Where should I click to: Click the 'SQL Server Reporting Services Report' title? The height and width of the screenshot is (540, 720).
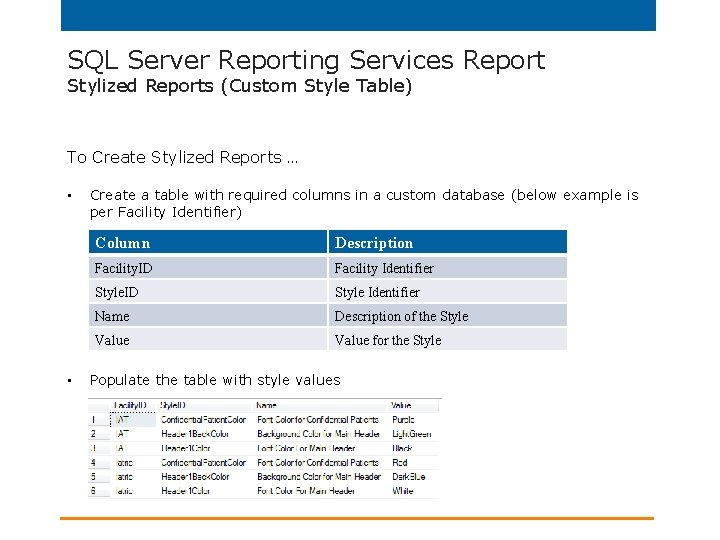tap(306, 61)
